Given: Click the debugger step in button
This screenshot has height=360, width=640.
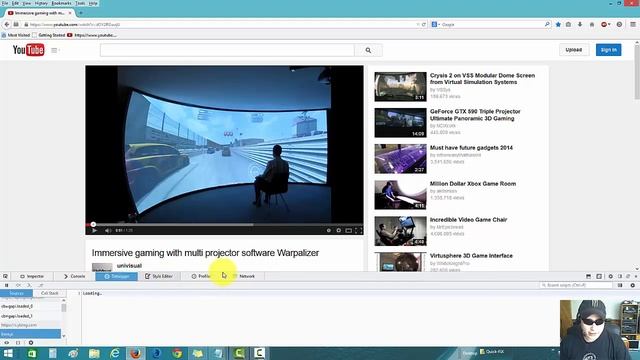Looking at the screenshot, I should (x=29, y=285).
